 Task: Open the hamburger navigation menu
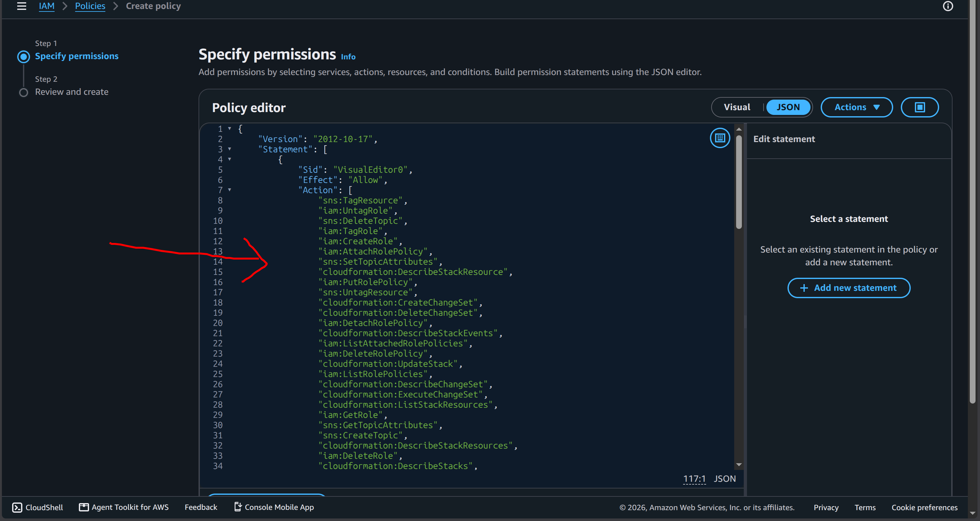(x=22, y=6)
